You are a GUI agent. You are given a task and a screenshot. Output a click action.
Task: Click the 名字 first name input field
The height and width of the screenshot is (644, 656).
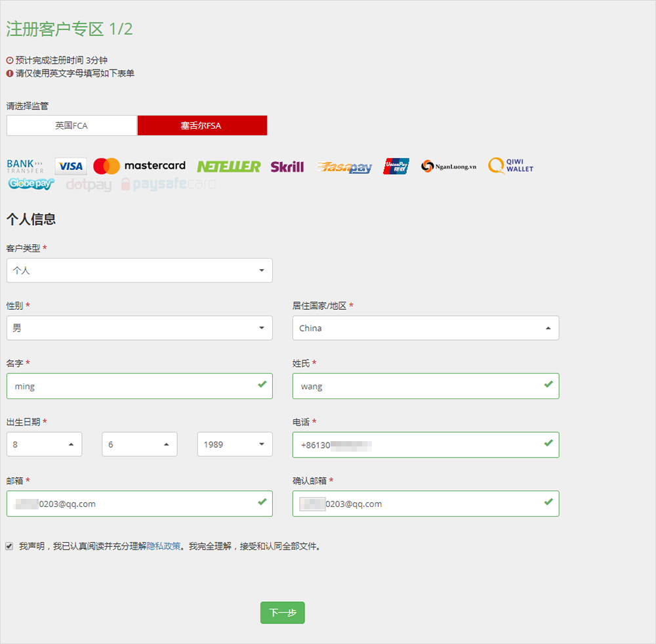click(x=139, y=386)
